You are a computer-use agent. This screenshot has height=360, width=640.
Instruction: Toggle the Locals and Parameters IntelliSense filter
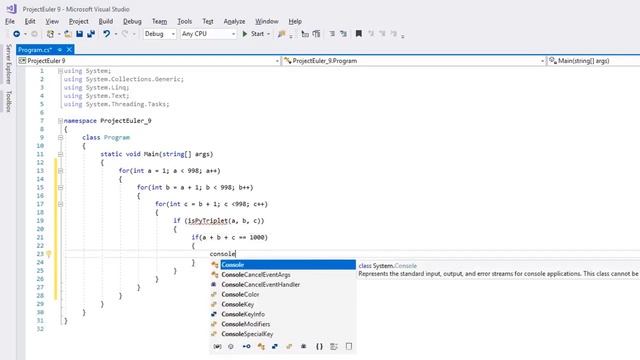click(217, 346)
